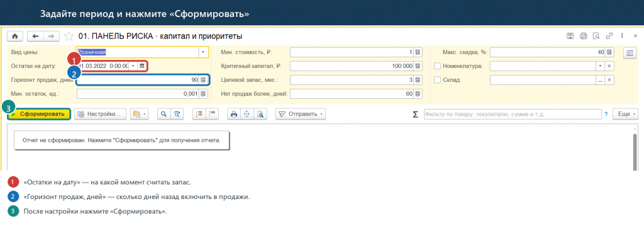644x233 pixels.
Task: Clear the Номенклатура field with X
Action: tap(609, 65)
